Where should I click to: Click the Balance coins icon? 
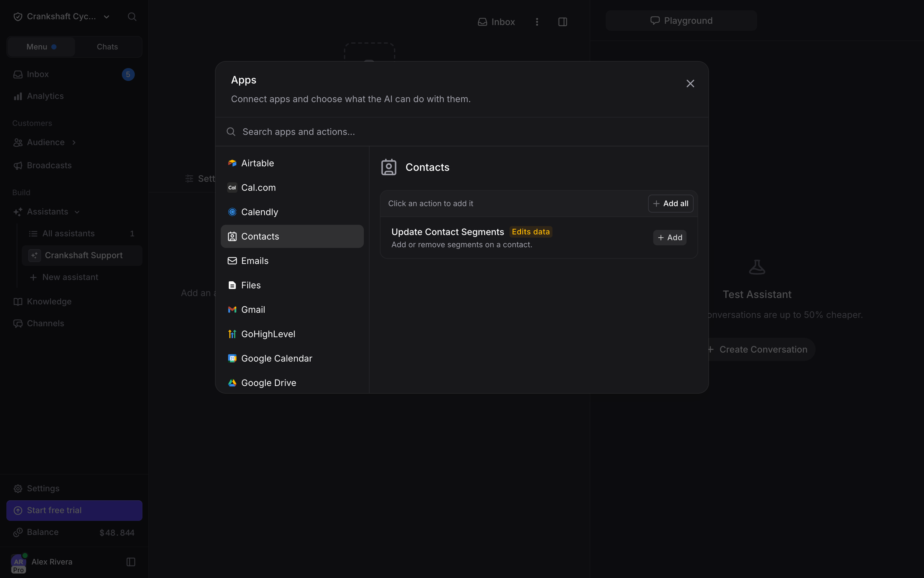click(18, 532)
